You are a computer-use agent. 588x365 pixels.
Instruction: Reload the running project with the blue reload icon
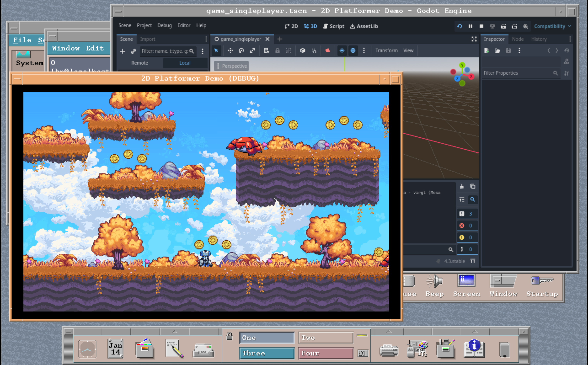(459, 26)
